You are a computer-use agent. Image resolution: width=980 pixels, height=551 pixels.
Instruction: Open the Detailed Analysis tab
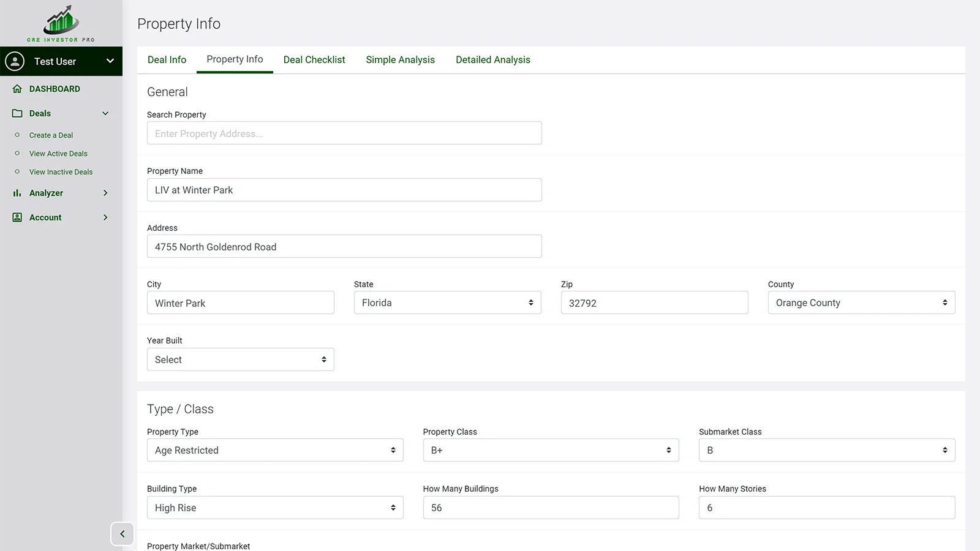pyautogui.click(x=493, y=60)
